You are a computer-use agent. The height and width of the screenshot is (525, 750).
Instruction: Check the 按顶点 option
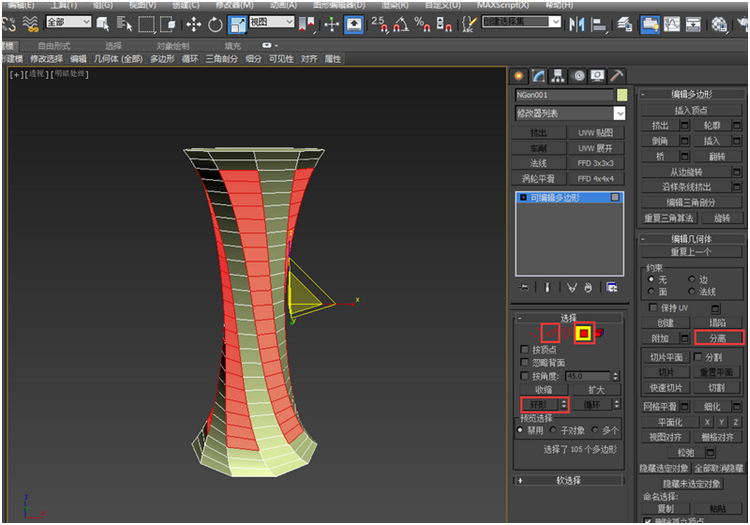525,349
